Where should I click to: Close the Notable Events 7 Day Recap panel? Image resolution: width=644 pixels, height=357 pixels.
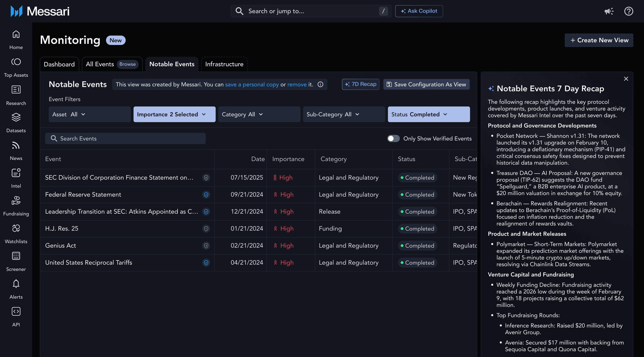(626, 79)
